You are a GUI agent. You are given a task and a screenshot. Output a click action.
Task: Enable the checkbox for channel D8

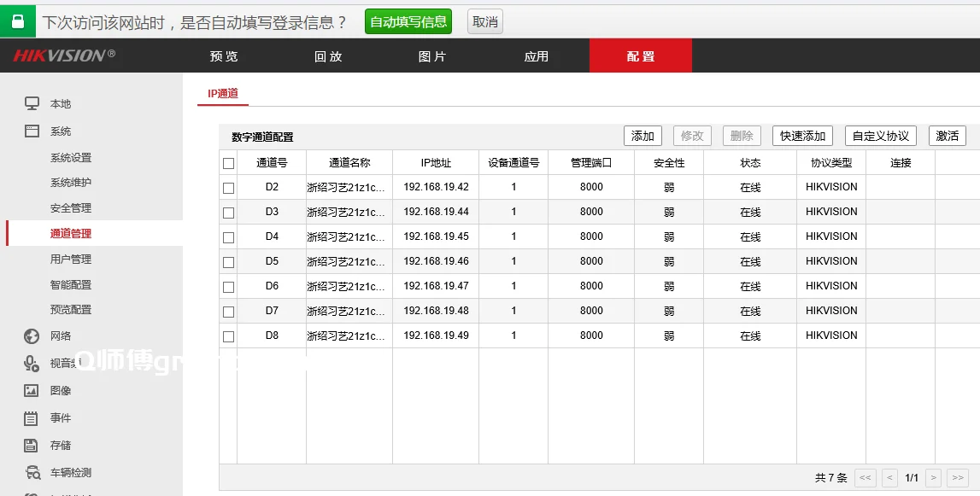(228, 336)
